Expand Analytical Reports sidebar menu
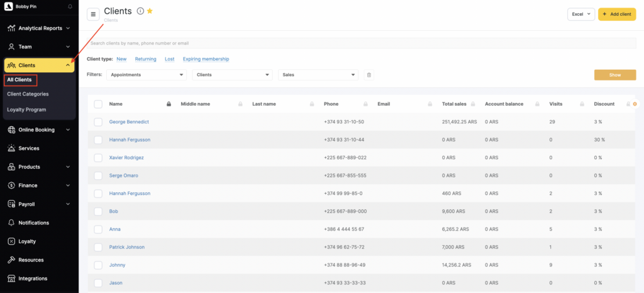Screen dimensions: 644x293 (39, 28)
